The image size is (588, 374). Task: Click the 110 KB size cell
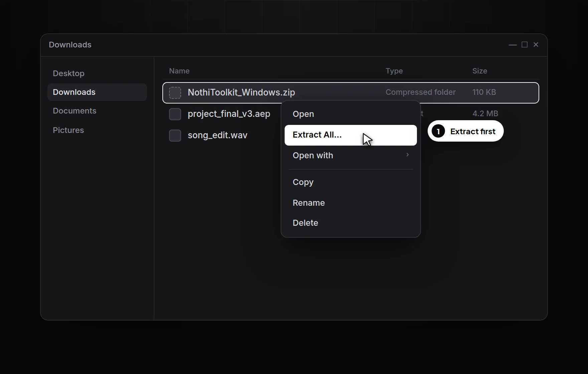[484, 92]
